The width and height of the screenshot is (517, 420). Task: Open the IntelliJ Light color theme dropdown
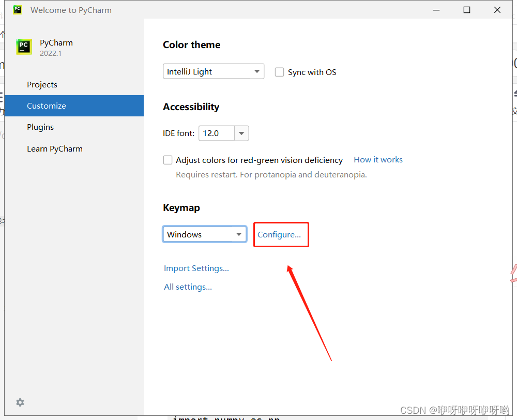pos(214,71)
